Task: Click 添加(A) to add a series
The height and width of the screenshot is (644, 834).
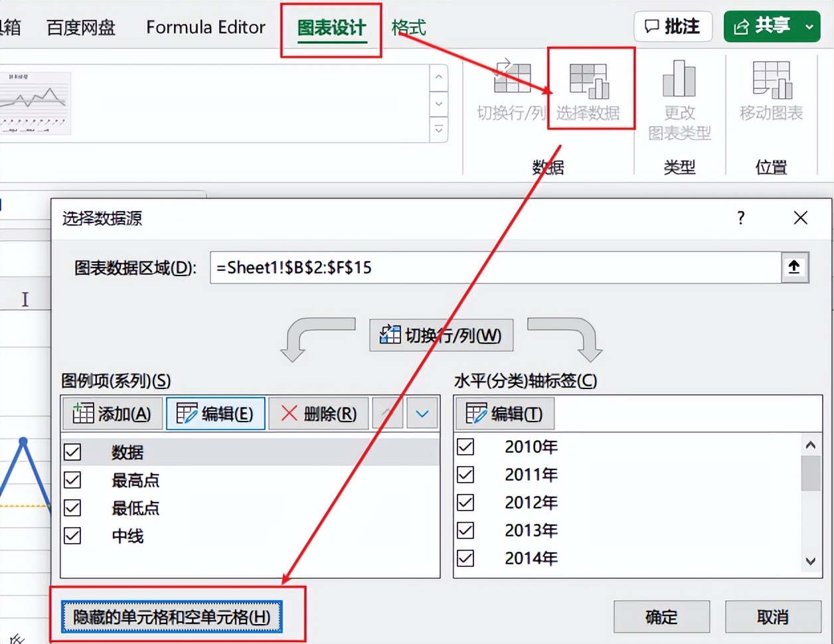Action: coord(112,414)
